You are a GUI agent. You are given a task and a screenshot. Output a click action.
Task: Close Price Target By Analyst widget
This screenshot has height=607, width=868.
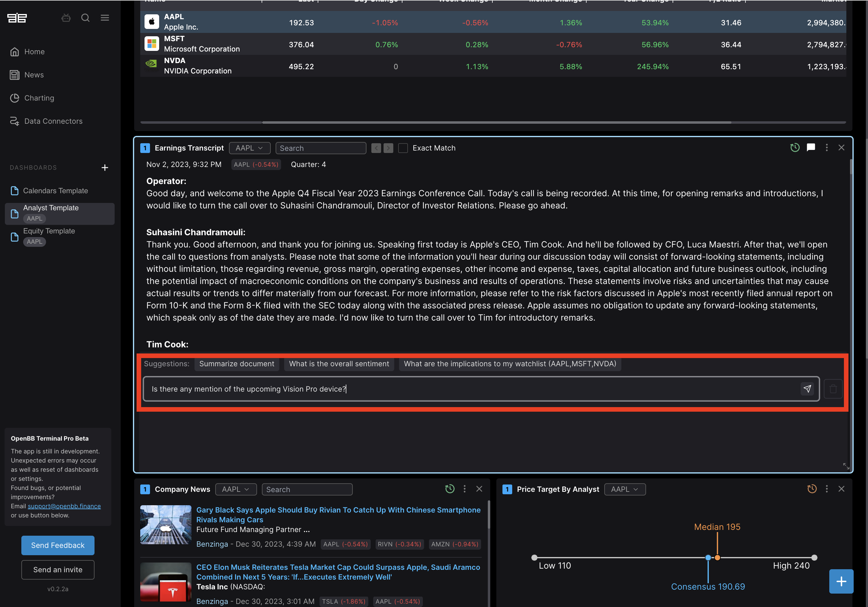(x=841, y=489)
